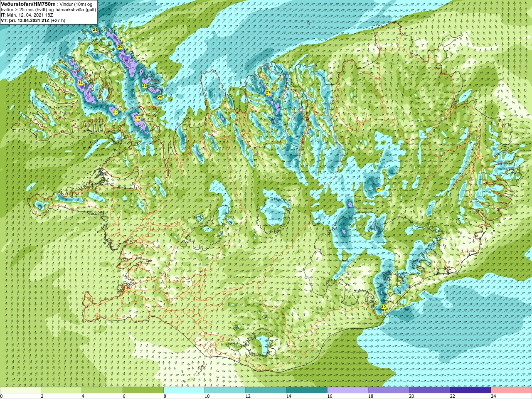Viewport: 532px width, 399px height.
Task: Click legend scale number 8
Action: [x=165, y=396]
